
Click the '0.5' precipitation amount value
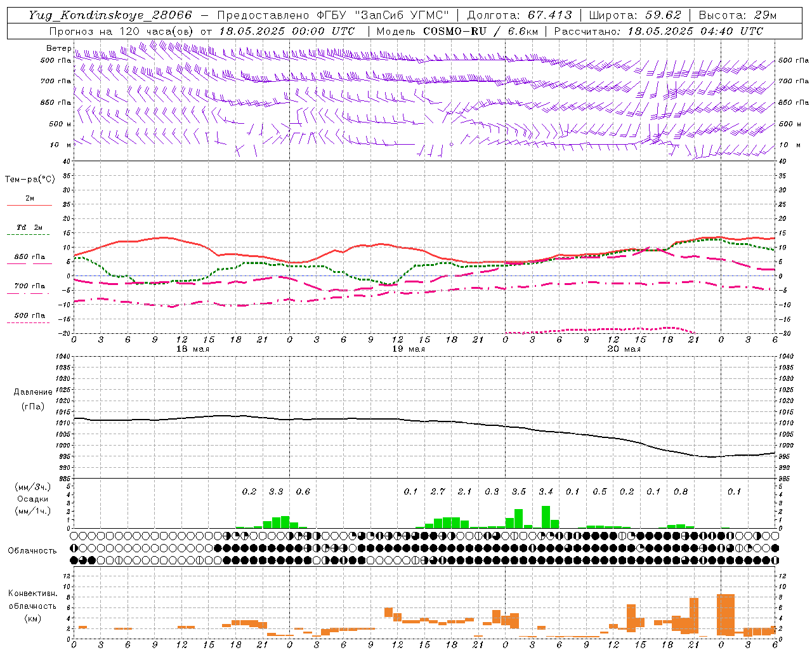(x=599, y=492)
